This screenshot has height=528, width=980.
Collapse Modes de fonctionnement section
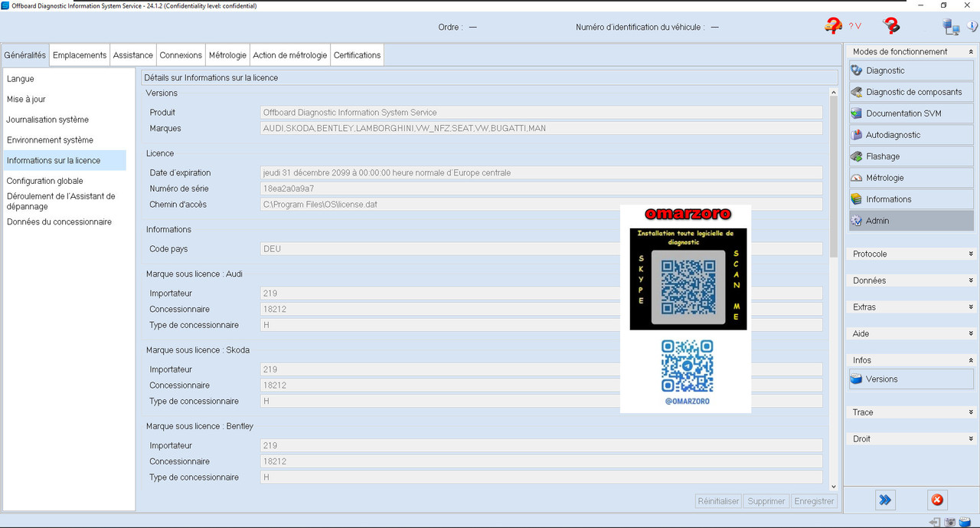[x=911, y=51]
